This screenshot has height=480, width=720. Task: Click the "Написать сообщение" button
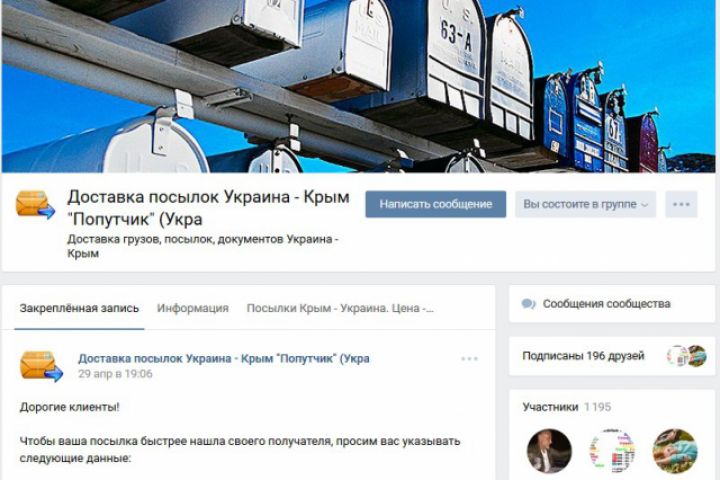click(436, 204)
